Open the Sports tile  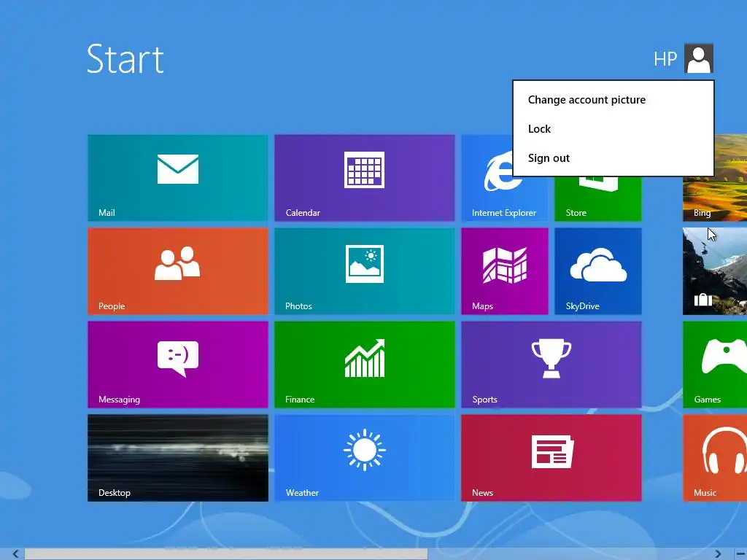point(551,365)
